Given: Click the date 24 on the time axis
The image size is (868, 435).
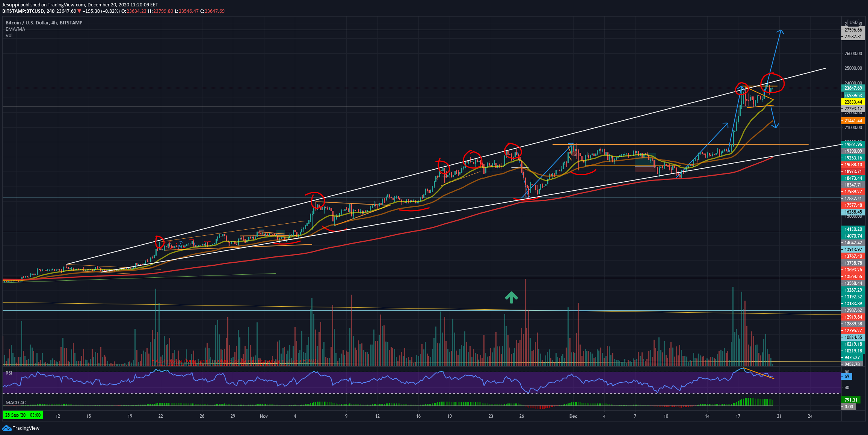Looking at the screenshot, I should [x=810, y=416].
